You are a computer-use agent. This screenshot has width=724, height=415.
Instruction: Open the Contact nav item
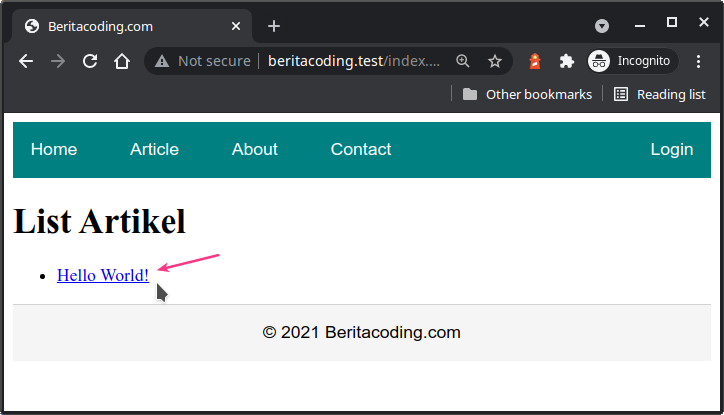pyautogui.click(x=361, y=150)
